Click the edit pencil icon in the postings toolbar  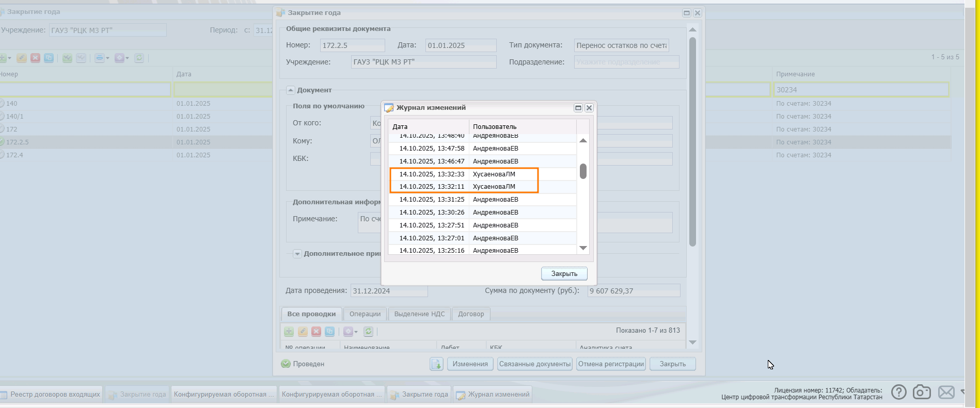pyautogui.click(x=303, y=332)
